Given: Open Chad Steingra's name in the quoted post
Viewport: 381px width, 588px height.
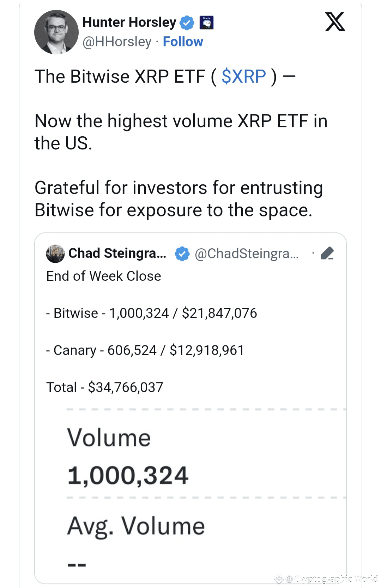Looking at the screenshot, I should [117, 254].
